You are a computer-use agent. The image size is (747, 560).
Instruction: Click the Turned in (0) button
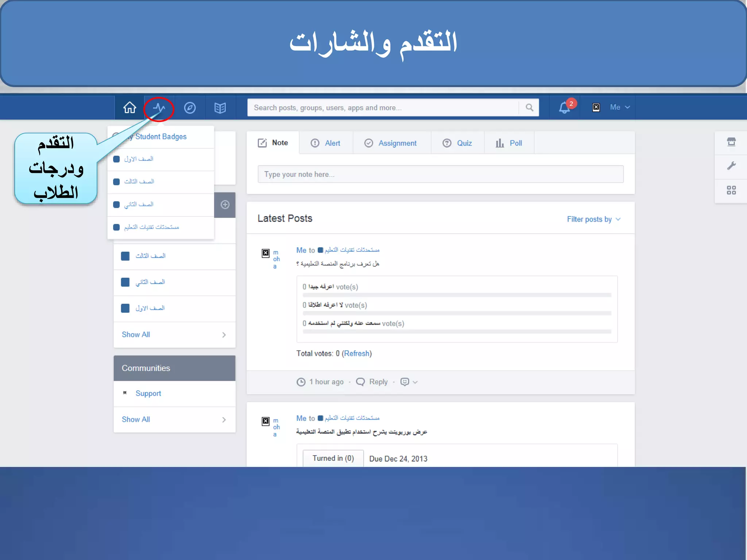click(333, 458)
